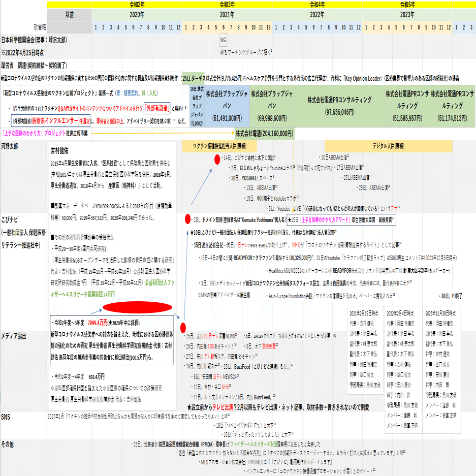Click ・MESプロモーション株式会社、PRTIMES entry

pos(265,462)
